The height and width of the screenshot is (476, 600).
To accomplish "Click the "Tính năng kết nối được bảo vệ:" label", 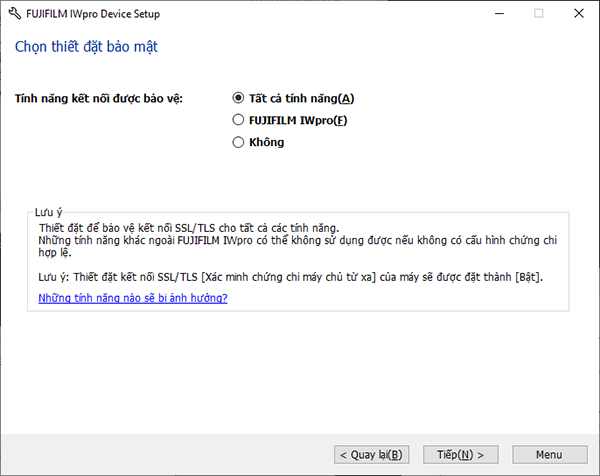I will click(x=99, y=98).
